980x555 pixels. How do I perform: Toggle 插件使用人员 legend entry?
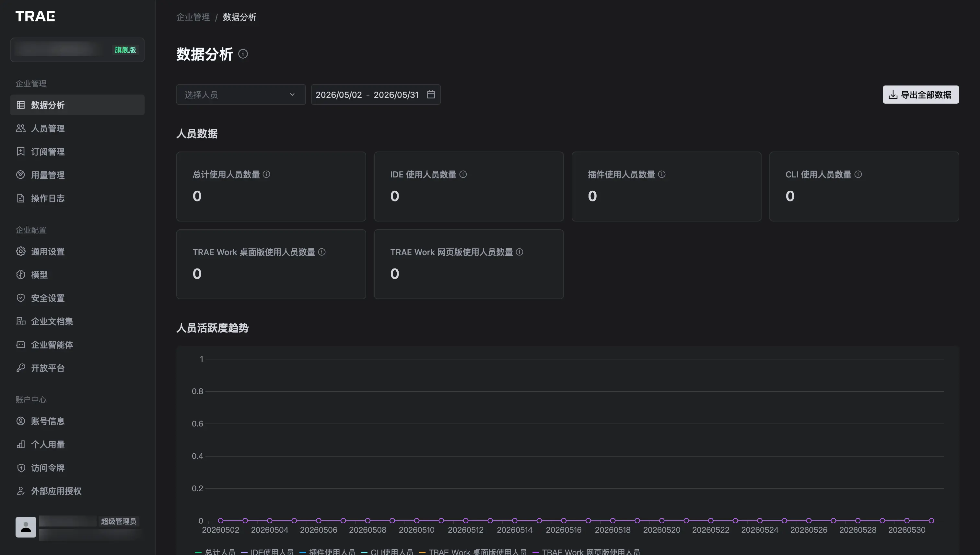point(327,551)
